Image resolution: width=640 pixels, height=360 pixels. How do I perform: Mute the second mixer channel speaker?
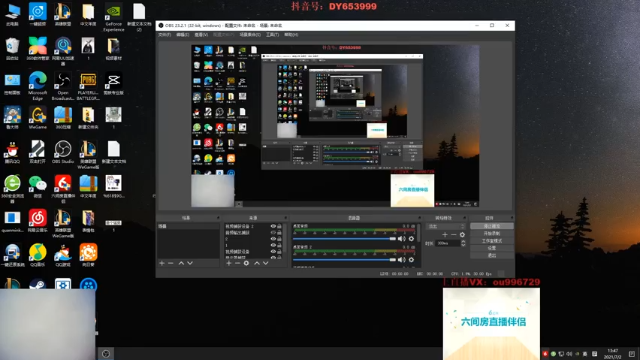coord(401,260)
